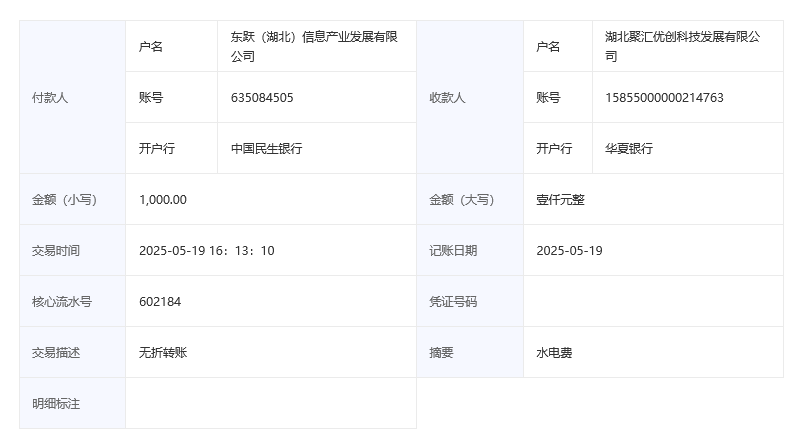Click the empty 明细标注 value cell

point(270,404)
